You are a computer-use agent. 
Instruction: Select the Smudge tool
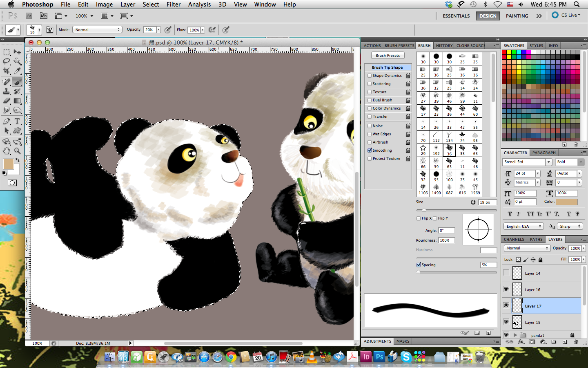point(7,110)
